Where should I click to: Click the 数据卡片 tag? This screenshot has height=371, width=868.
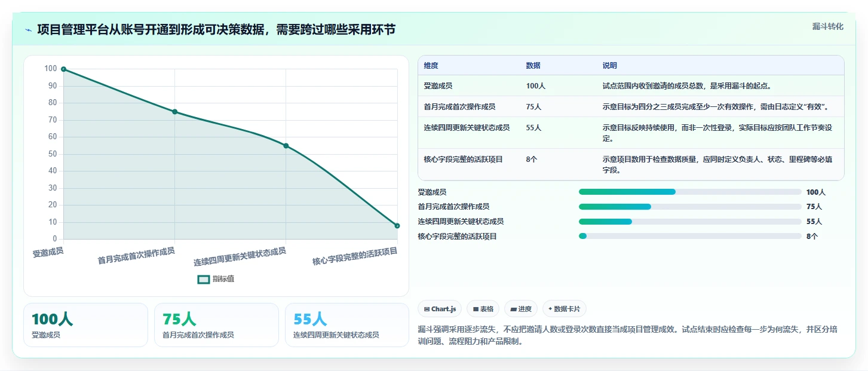(x=564, y=309)
